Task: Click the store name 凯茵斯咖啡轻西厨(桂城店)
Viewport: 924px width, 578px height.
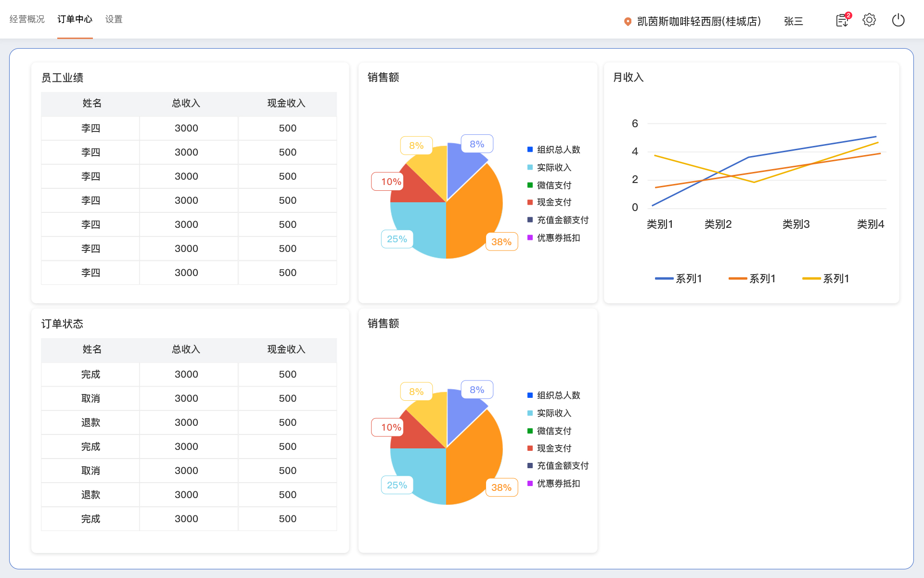Action: 699,21
